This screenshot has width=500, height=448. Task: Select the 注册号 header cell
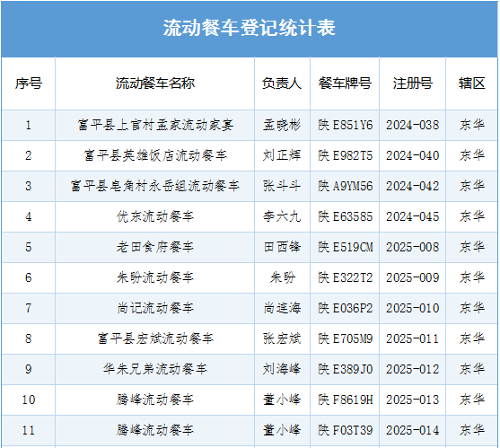tap(412, 83)
